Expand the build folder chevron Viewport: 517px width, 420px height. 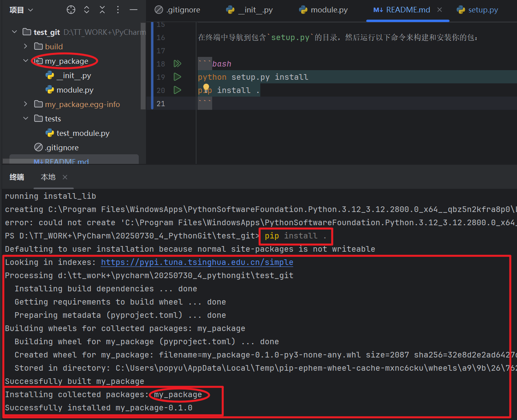click(x=26, y=46)
